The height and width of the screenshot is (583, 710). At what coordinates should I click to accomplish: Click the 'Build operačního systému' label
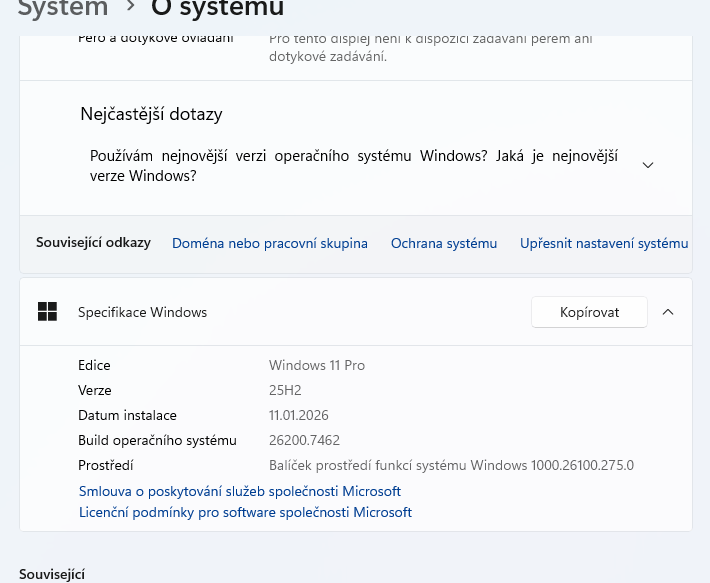pos(157,440)
